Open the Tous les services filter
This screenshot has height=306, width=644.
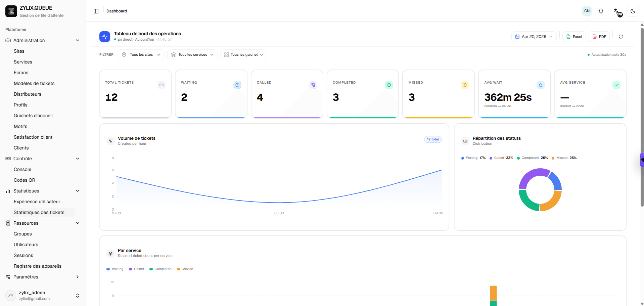192,55
